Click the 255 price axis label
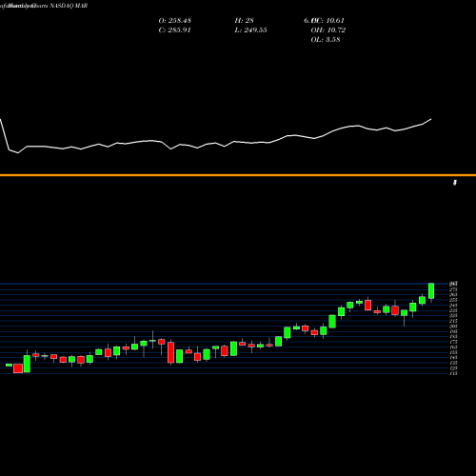This screenshot has width=476, height=476. [454, 300]
